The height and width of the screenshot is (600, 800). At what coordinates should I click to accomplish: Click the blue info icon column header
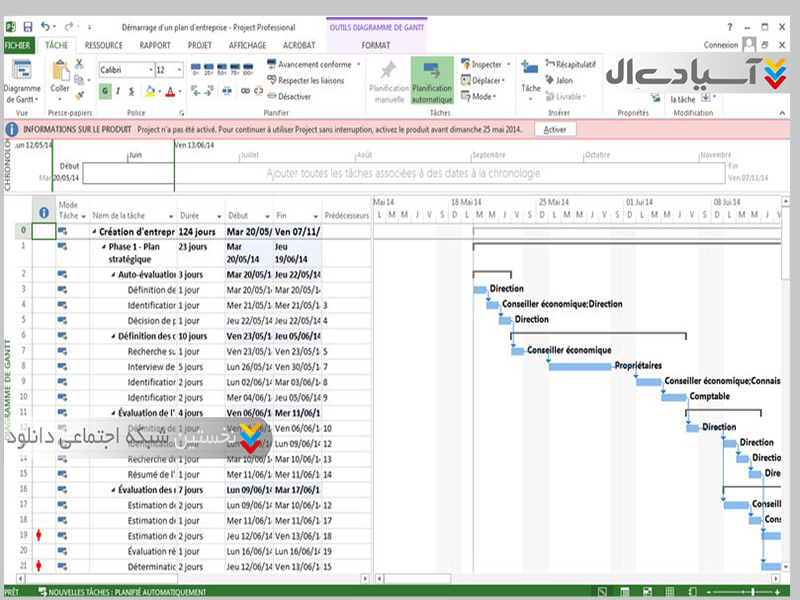point(44,212)
